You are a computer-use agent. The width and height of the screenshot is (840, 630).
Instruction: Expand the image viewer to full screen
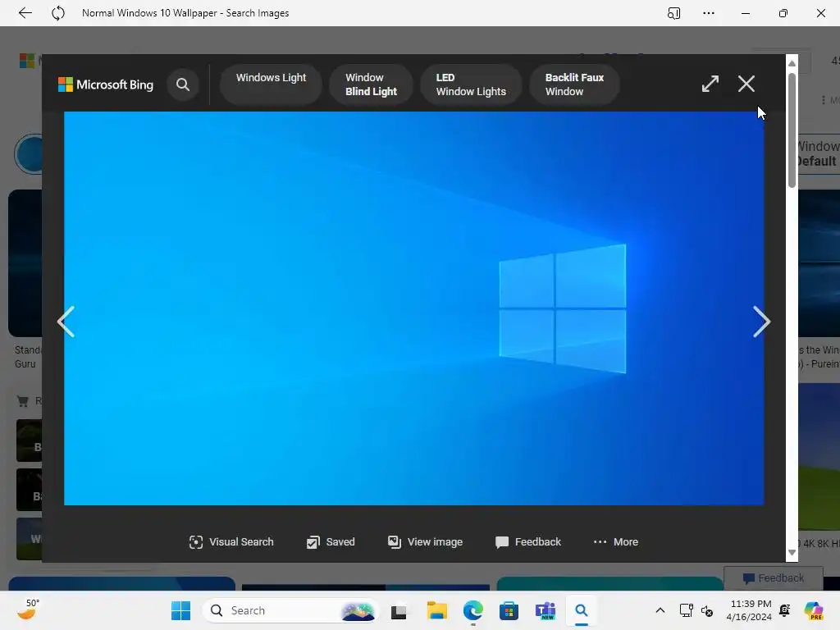pyautogui.click(x=710, y=84)
